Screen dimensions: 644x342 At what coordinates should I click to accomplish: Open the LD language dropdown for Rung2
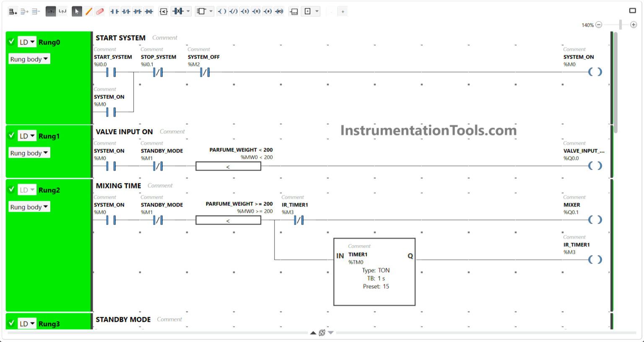click(x=27, y=190)
